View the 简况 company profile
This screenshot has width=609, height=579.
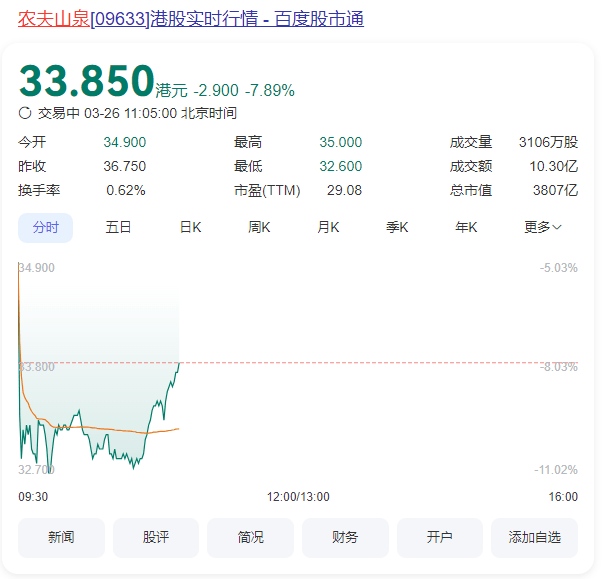250,537
